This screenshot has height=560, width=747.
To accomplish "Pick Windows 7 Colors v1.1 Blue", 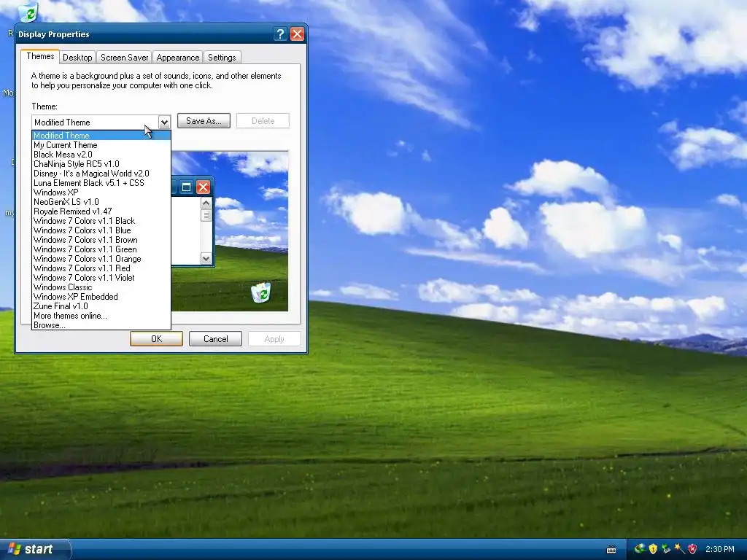I will pos(101,230).
